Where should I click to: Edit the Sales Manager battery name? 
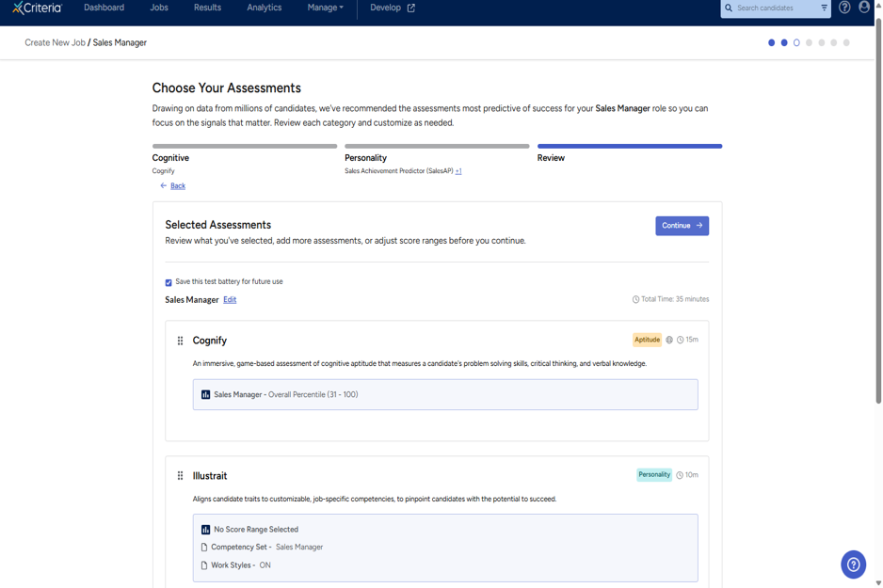[230, 300]
